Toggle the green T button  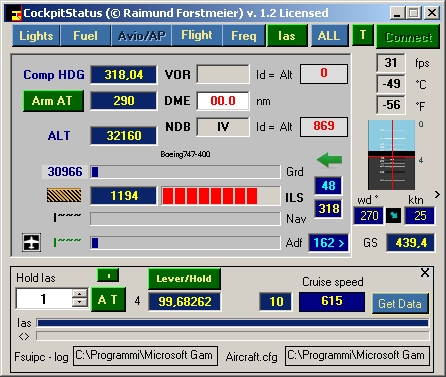click(363, 35)
